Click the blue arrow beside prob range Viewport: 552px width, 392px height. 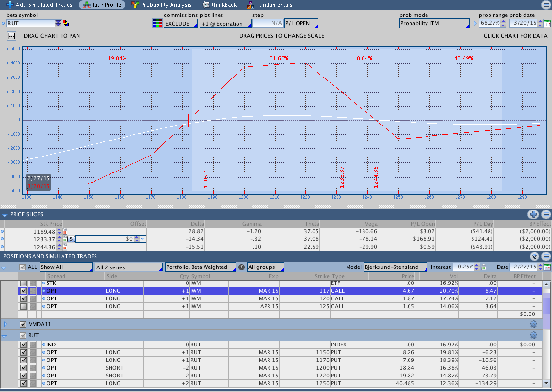pyautogui.click(x=475, y=23)
